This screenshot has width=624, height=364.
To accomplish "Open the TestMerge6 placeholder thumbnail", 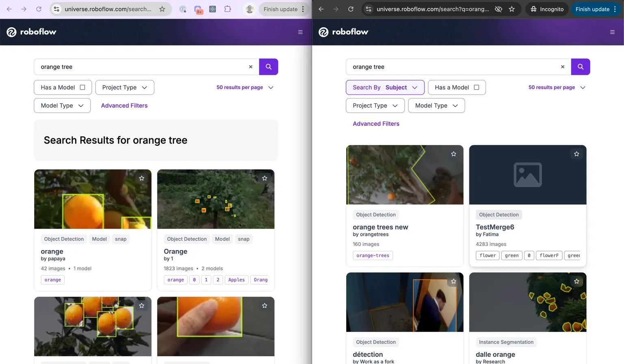I will 528,175.
